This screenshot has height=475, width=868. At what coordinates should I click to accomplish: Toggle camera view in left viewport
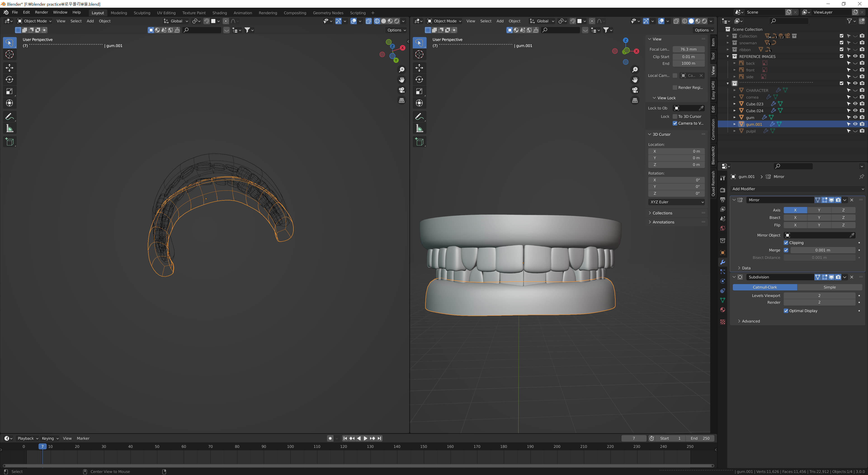click(x=402, y=90)
